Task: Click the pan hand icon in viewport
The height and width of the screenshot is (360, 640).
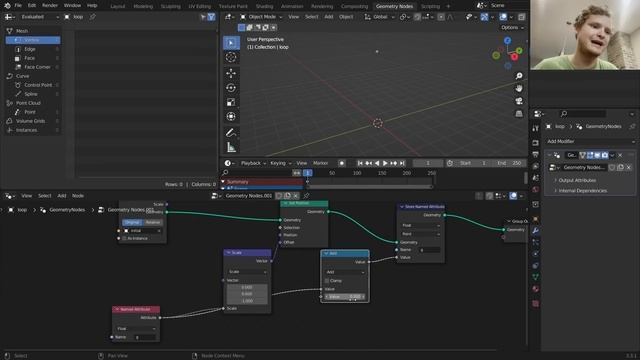Action: point(519,88)
